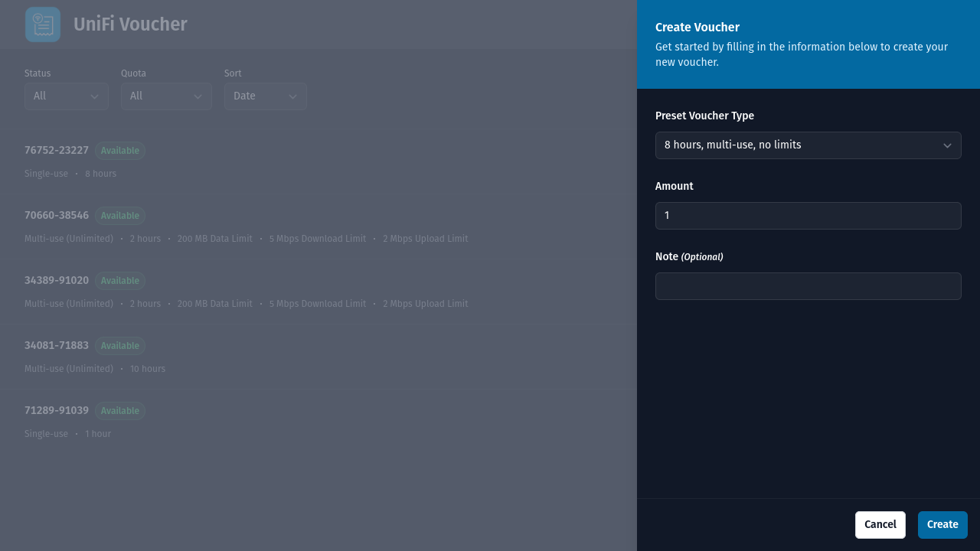Open the Preset Voucher Type selector
980x551 pixels.
(808, 145)
